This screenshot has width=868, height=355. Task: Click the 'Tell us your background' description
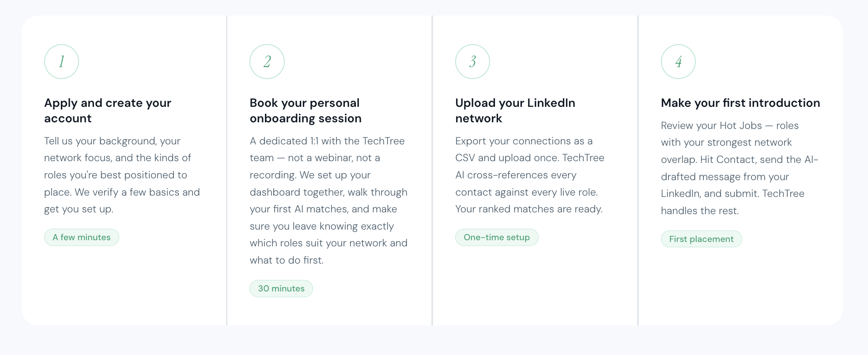[122, 175]
